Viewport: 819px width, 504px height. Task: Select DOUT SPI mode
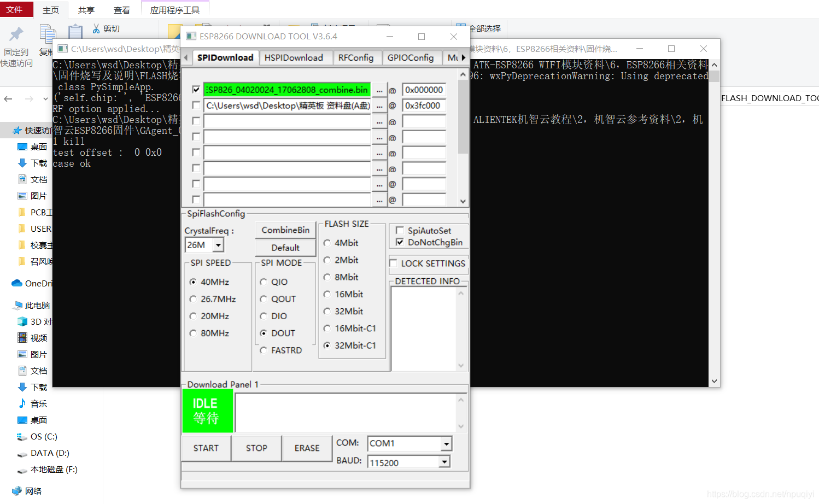pyautogui.click(x=264, y=333)
